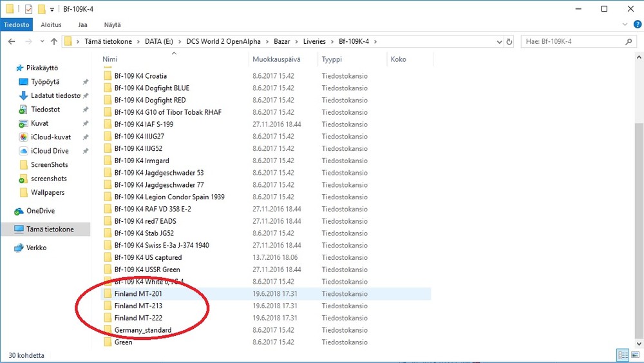Click the Bf-109 K4 Irmgard folder icon

pos(108,161)
